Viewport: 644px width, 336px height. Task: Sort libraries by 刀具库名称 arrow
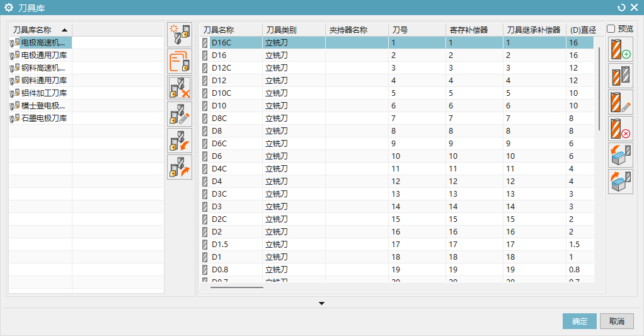coord(64,30)
